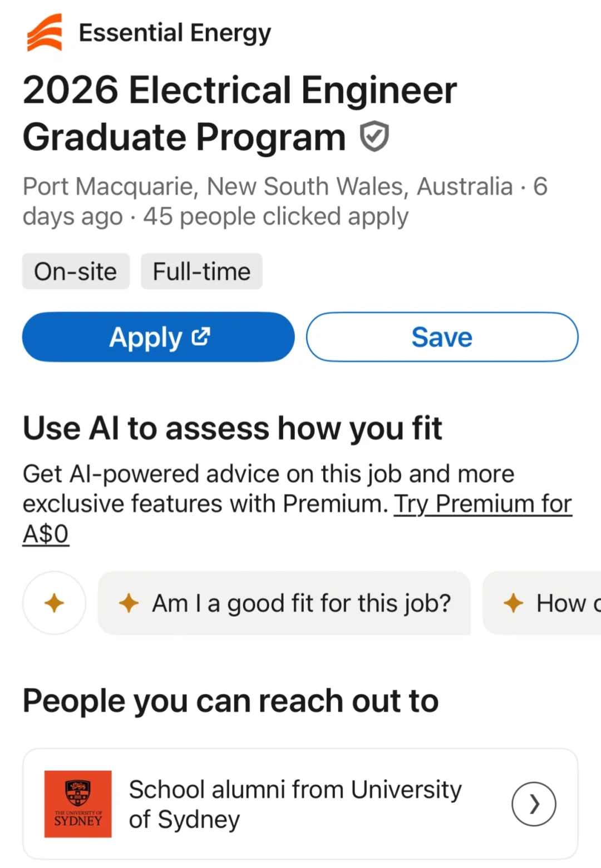The image size is (601, 868).
Task: Expand alumni list with the chevron arrow
Action: (534, 804)
